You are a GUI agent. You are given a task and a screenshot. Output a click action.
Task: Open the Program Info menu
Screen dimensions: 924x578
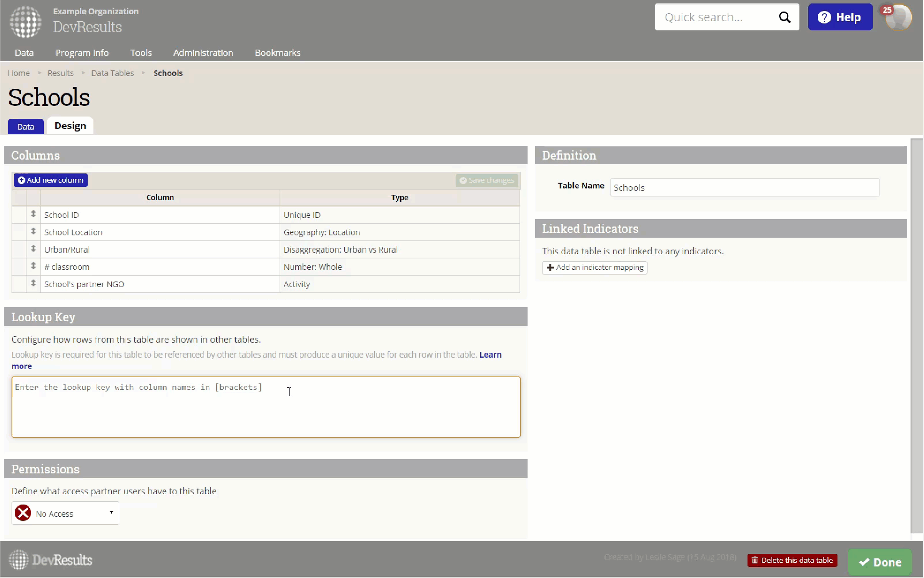(82, 53)
